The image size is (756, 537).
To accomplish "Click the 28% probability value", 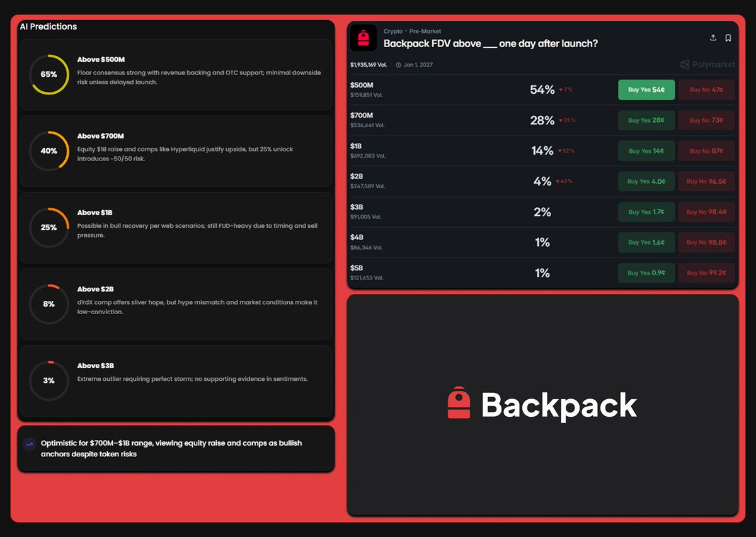I will [x=542, y=120].
